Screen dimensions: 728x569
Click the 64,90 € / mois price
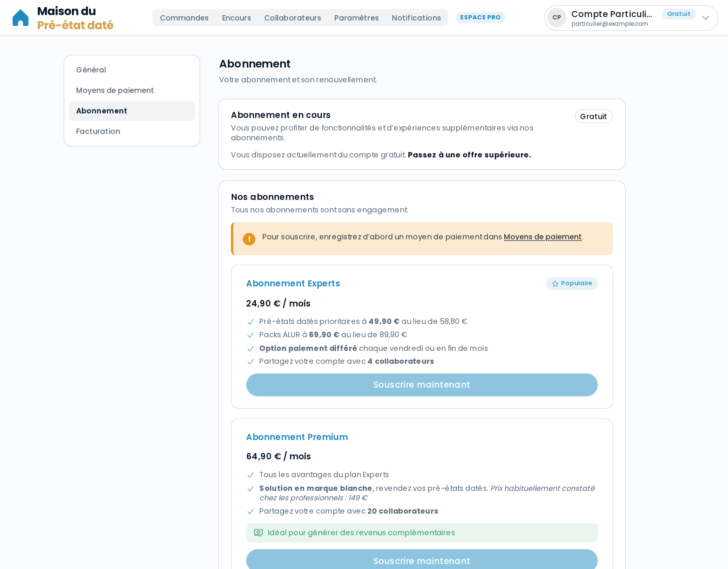pyautogui.click(x=279, y=456)
